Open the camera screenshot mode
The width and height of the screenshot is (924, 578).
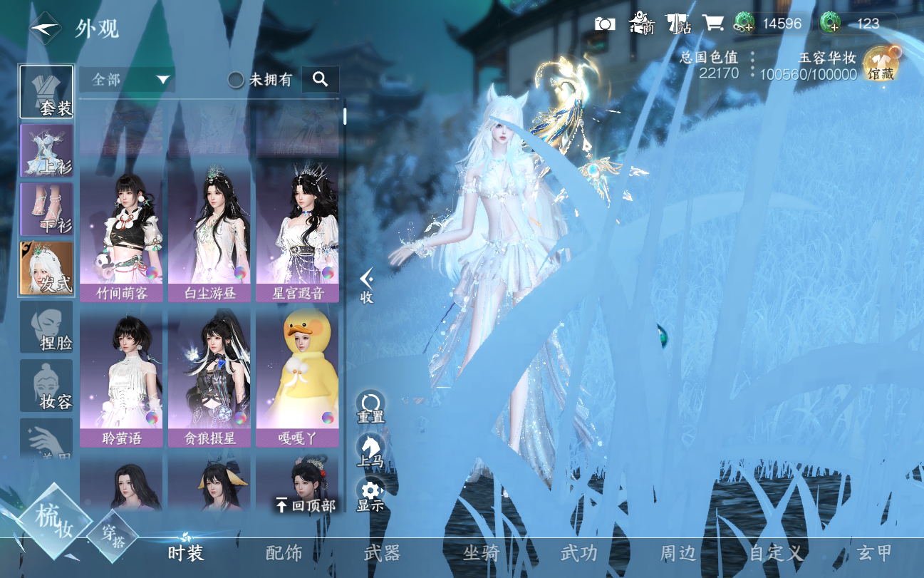(x=604, y=24)
